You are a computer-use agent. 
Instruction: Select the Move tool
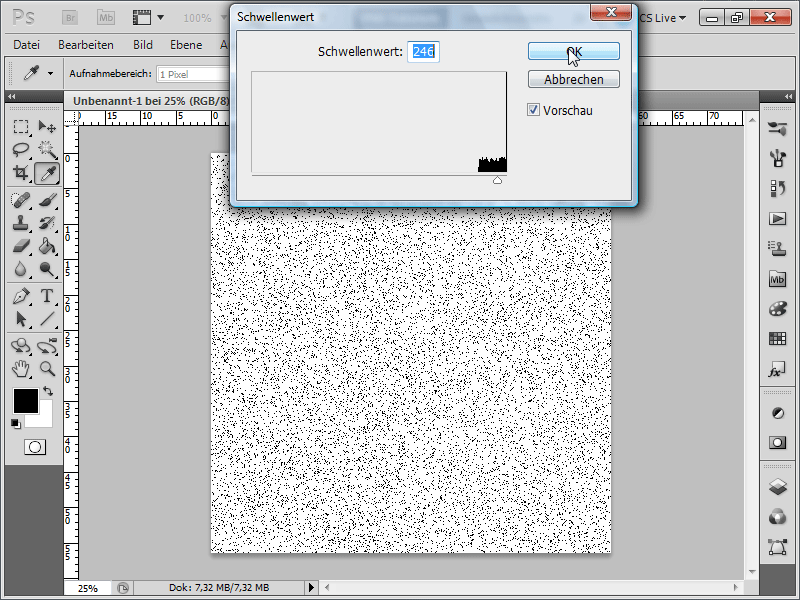coord(47,126)
